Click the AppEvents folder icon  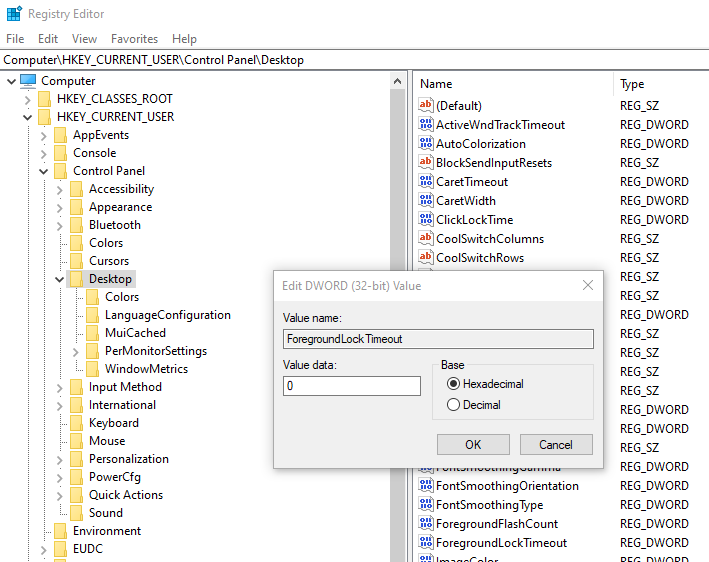(60, 135)
